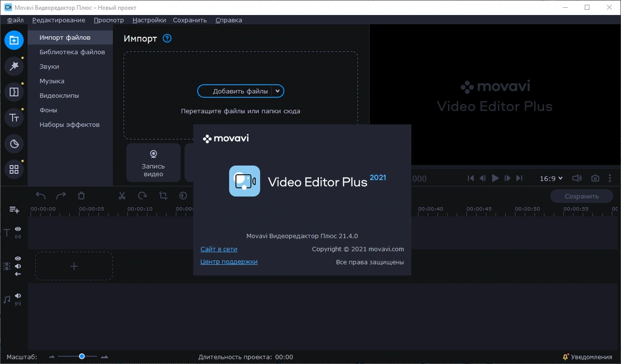Open the Центр поддержки link
This screenshot has height=364, width=621.
pos(229,262)
